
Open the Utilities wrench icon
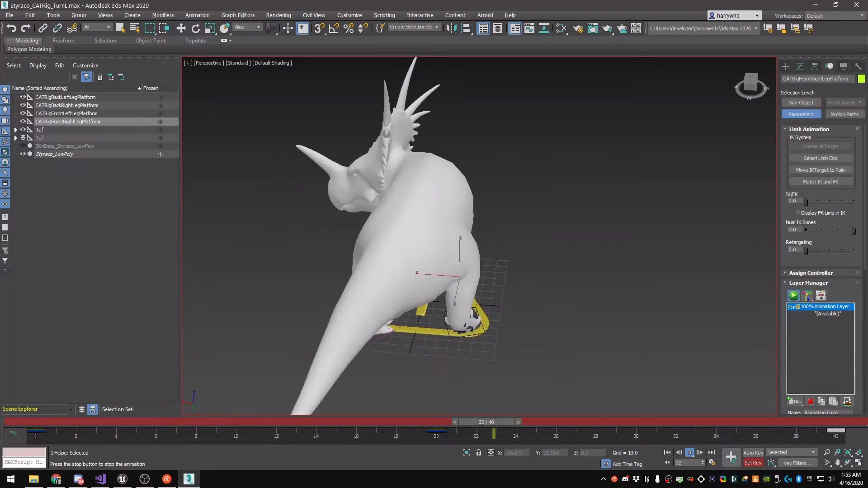[858, 66]
